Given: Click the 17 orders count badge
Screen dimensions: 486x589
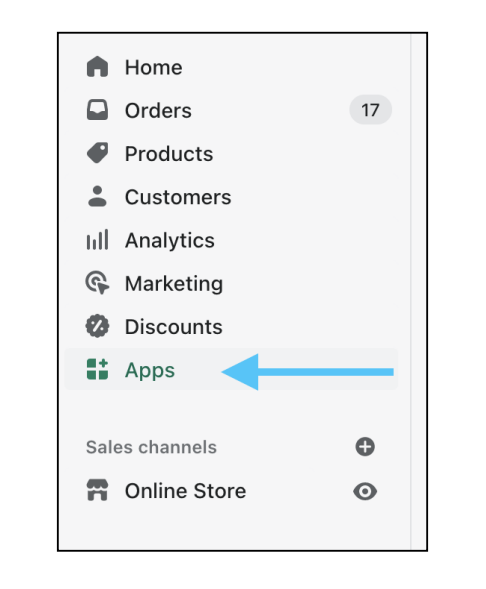Looking at the screenshot, I should (371, 110).
